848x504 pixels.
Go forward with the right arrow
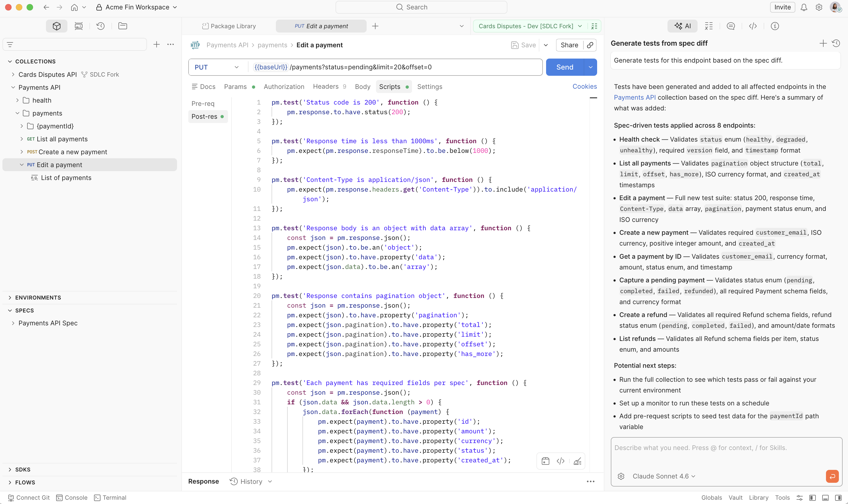tap(59, 7)
